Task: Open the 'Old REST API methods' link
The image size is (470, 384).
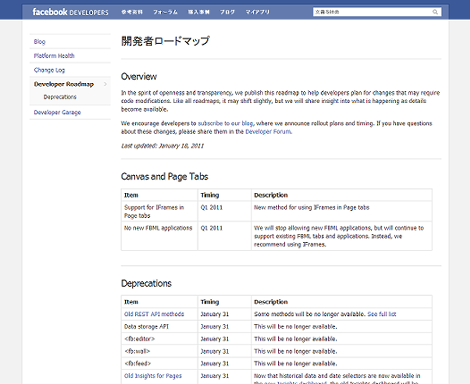Action: click(x=154, y=314)
